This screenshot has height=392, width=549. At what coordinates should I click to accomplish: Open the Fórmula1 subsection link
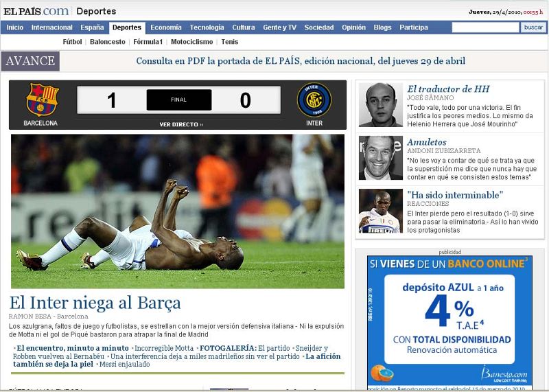148,42
